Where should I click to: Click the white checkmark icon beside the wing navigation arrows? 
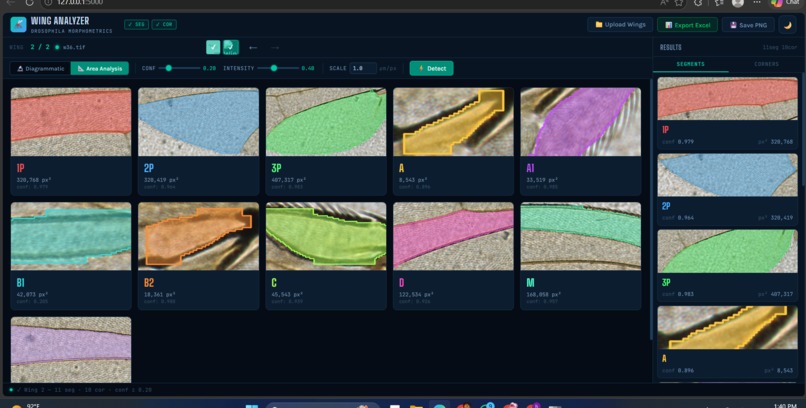(213, 47)
